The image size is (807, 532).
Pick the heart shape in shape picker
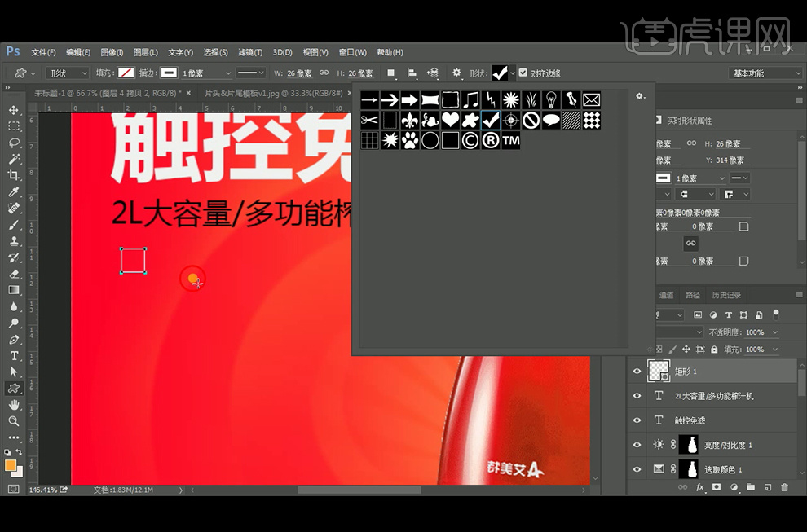(x=450, y=121)
